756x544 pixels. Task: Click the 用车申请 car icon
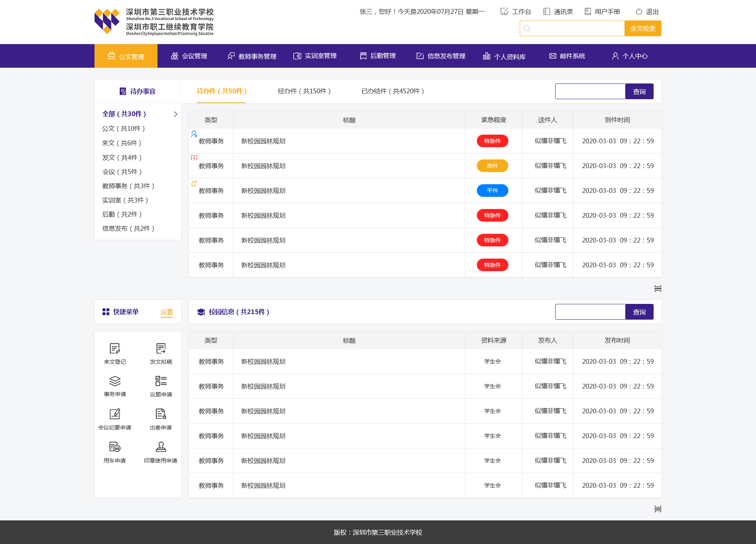(x=115, y=447)
